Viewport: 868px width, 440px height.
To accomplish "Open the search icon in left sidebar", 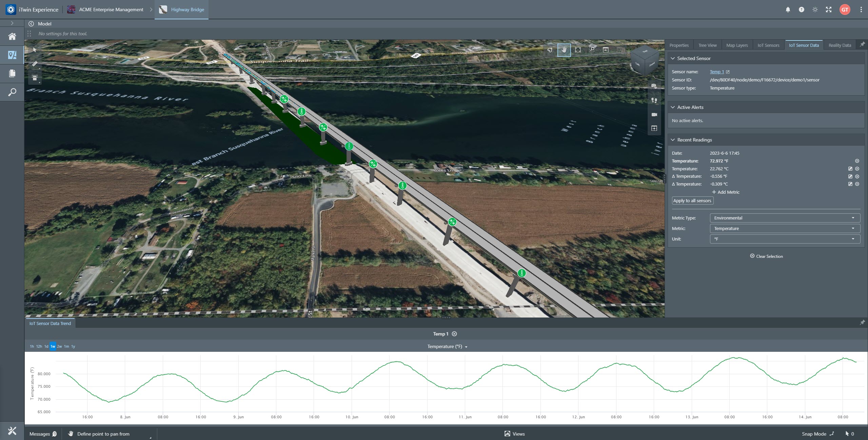I will point(12,92).
